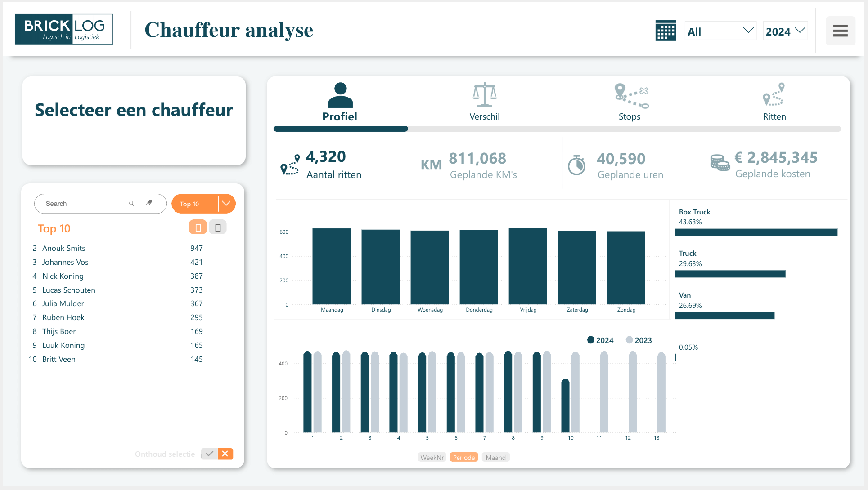
Task: Toggle the list view button
Action: (x=218, y=227)
